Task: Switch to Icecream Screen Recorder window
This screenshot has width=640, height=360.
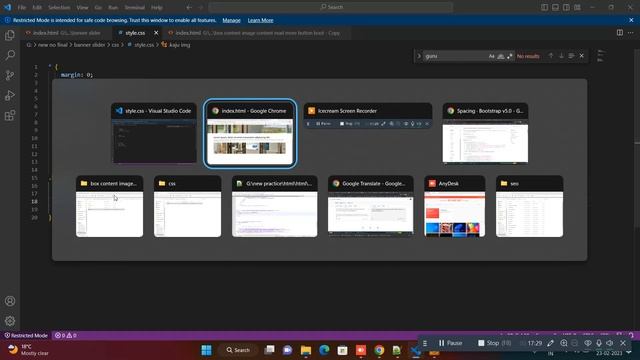Action: (368, 116)
